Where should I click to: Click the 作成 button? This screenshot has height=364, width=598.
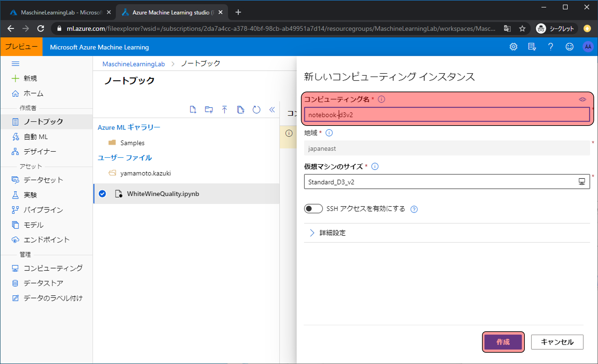point(503,342)
